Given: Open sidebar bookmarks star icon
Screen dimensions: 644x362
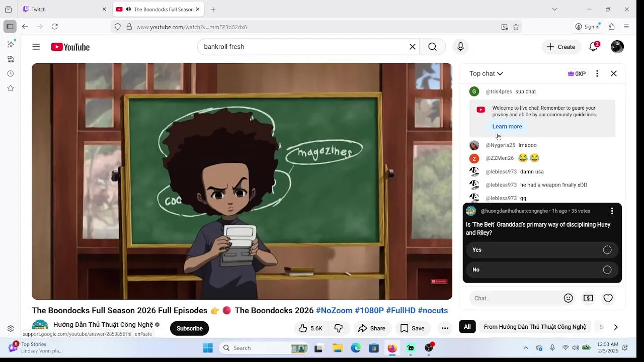Looking at the screenshot, I should (11, 88).
